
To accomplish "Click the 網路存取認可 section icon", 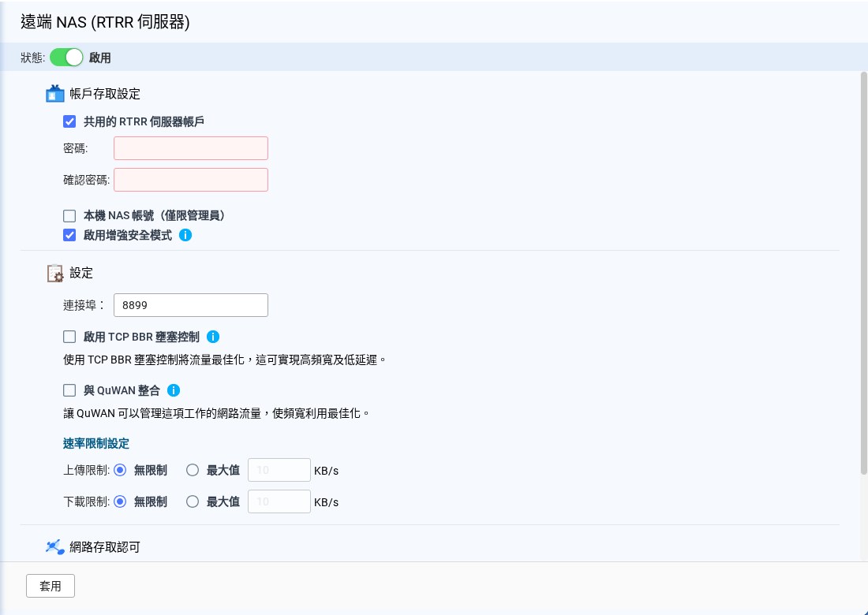I will 54,547.
